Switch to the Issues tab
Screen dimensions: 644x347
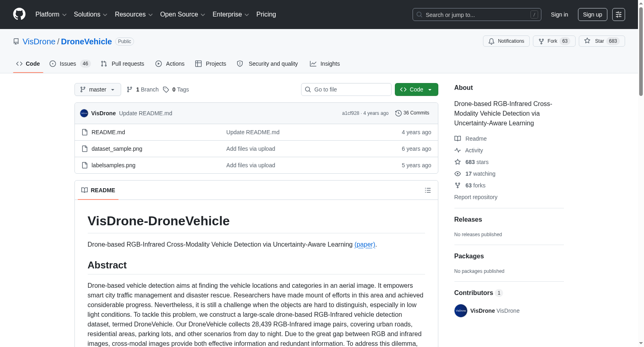click(x=70, y=64)
